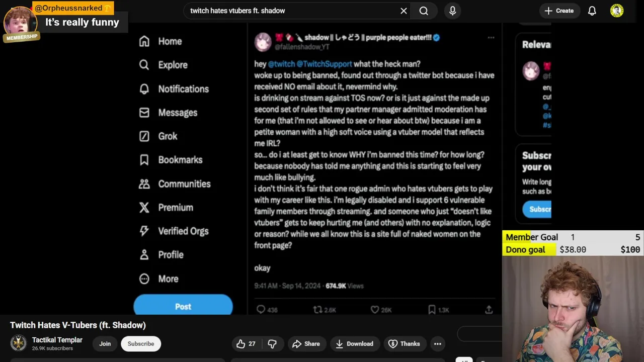Click the Join membership button
The height and width of the screenshot is (362, 644).
pyautogui.click(x=105, y=344)
